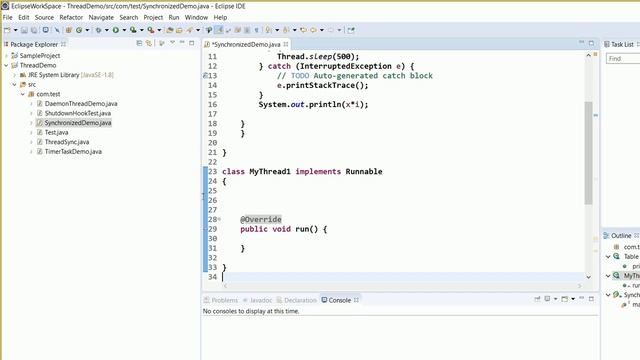Open the terminal toolbar icon
This screenshot has height=360, width=640.
tap(46, 30)
